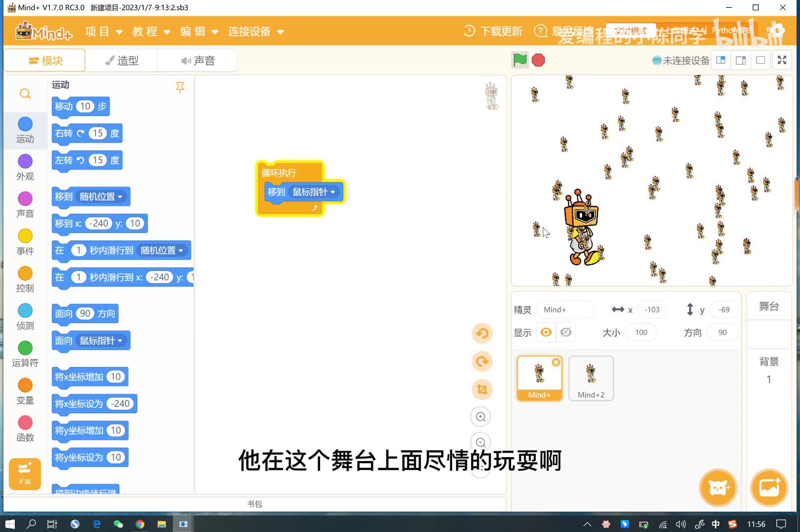
Task: Open the settings gear in the top bar
Action: tap(777, 31)
